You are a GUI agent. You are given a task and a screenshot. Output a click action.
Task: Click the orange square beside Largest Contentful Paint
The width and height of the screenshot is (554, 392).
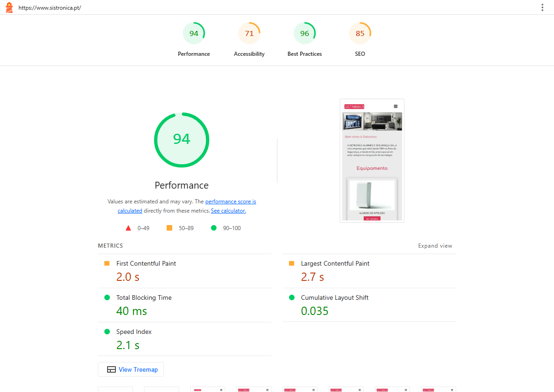tap(292, 263)
